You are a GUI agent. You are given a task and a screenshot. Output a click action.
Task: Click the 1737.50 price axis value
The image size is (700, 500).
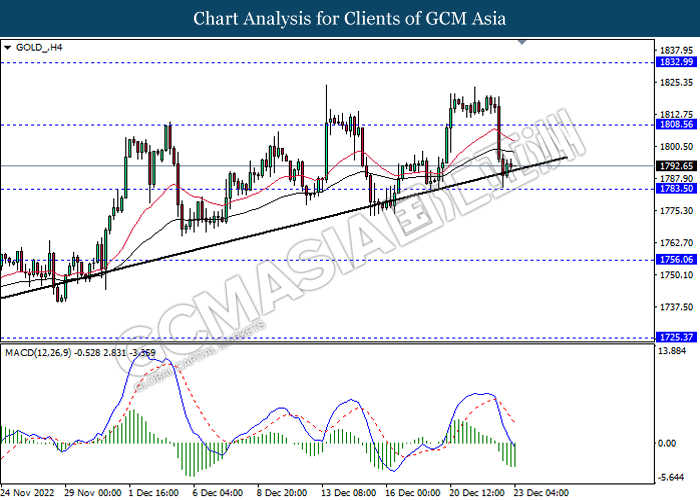tap(676, 307)
